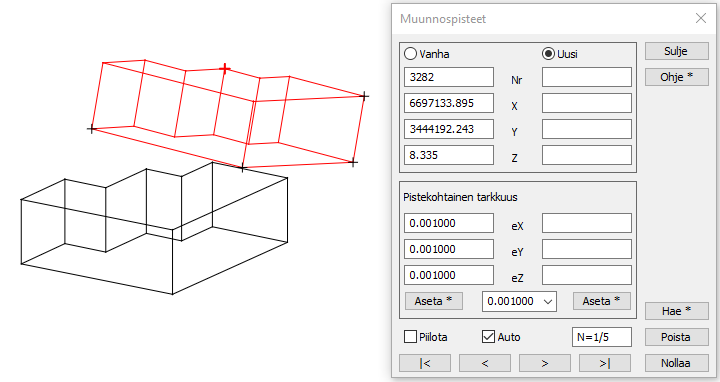720x382 pixels.
Task: Click the red cross marker on drawing
Action: (x=225, y=69)
